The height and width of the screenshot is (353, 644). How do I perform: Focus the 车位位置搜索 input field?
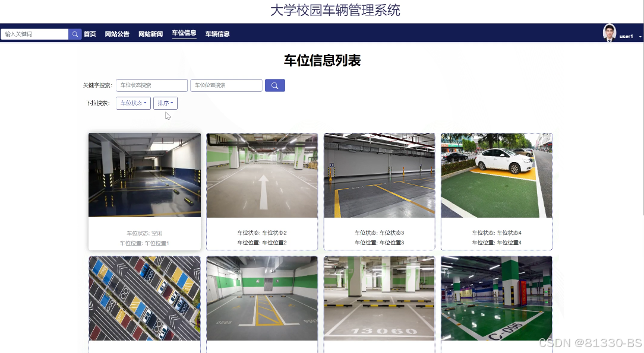226,85
